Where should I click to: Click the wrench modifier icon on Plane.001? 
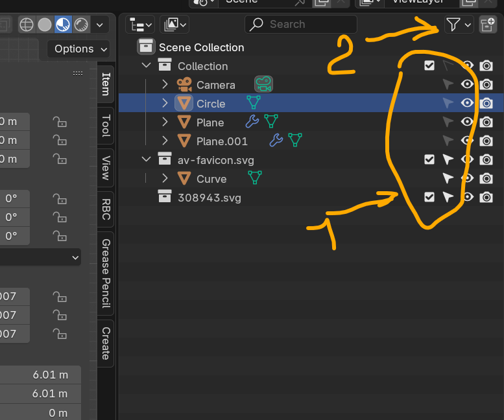[276, 141]
